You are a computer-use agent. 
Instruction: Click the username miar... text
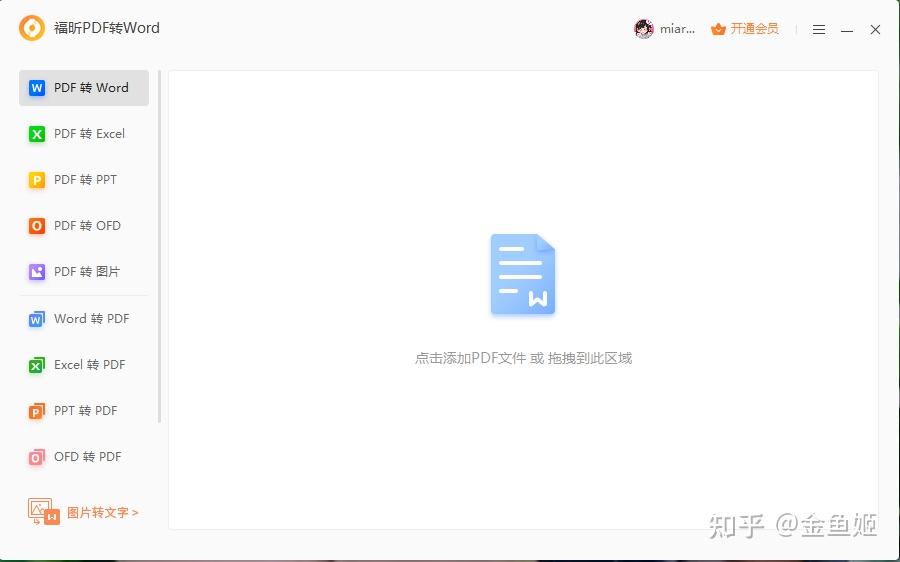(677, 29)
